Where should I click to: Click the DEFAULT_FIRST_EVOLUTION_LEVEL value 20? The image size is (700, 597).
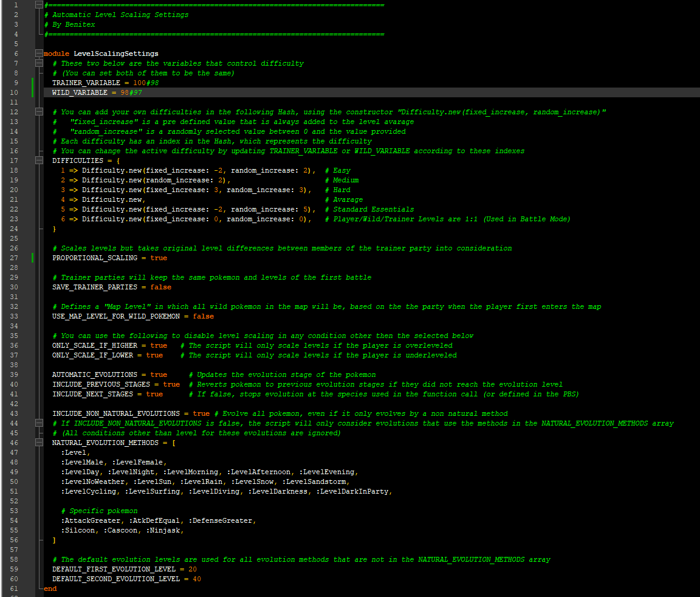point(193,569)
